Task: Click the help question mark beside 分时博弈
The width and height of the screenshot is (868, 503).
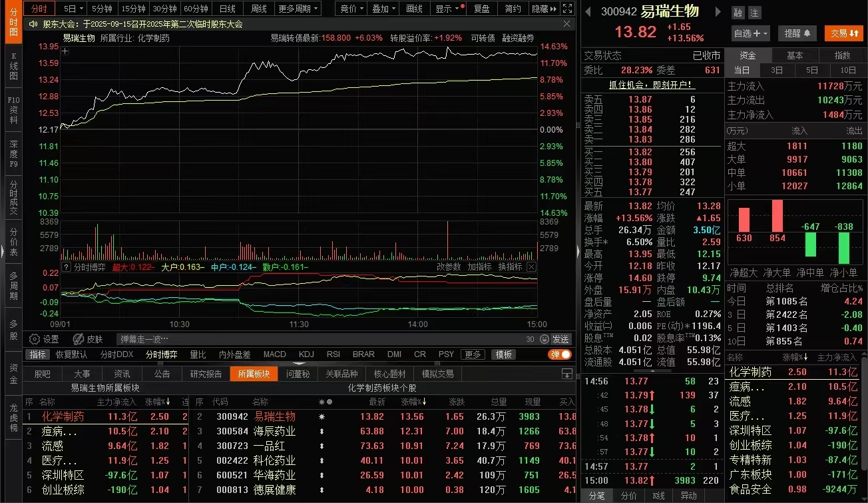Action: coord(66,266)
